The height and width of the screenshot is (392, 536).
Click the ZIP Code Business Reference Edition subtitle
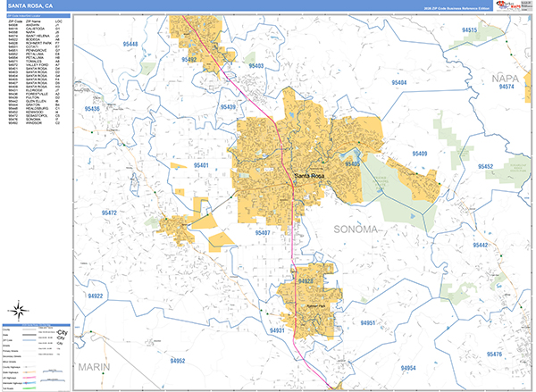pyautogui.click(x=456, y=9)
